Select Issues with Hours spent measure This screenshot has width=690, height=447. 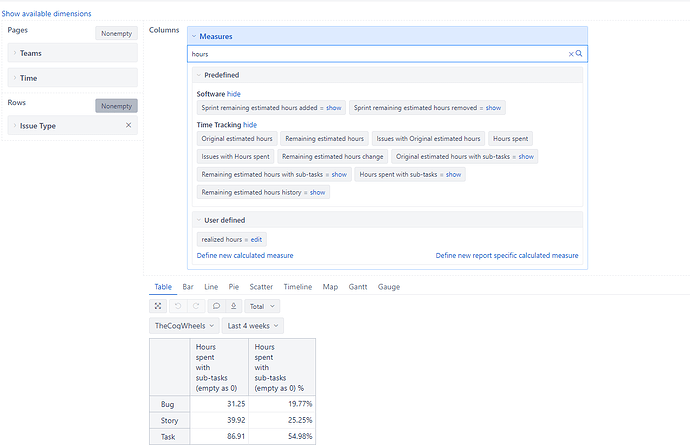(235, 157)
